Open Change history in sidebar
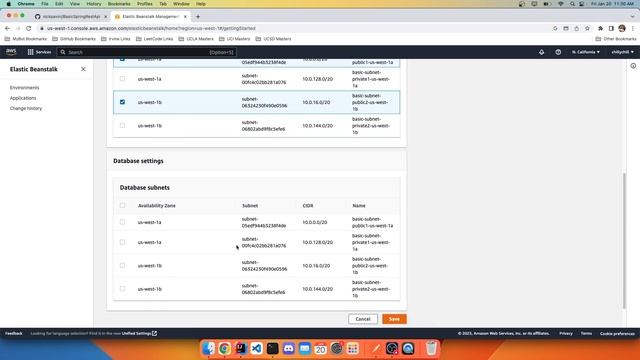The image size is (640, 360). (26, 109)
